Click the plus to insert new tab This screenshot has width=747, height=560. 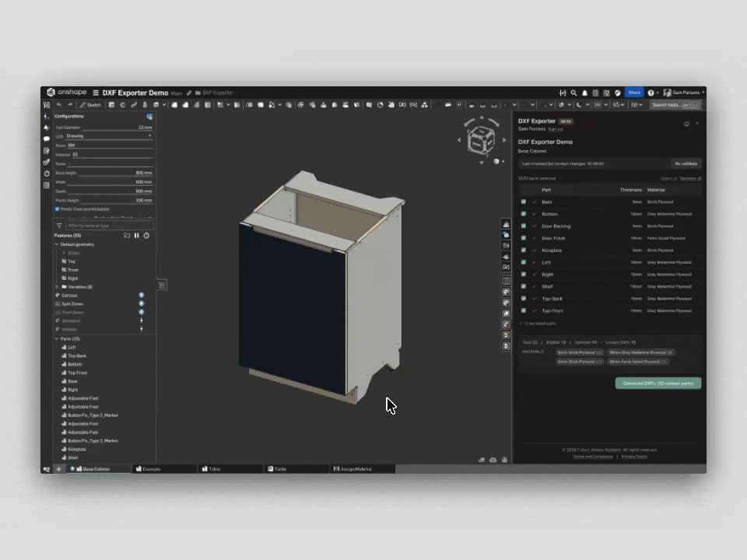pyautogui.click(x=58, y=469)
